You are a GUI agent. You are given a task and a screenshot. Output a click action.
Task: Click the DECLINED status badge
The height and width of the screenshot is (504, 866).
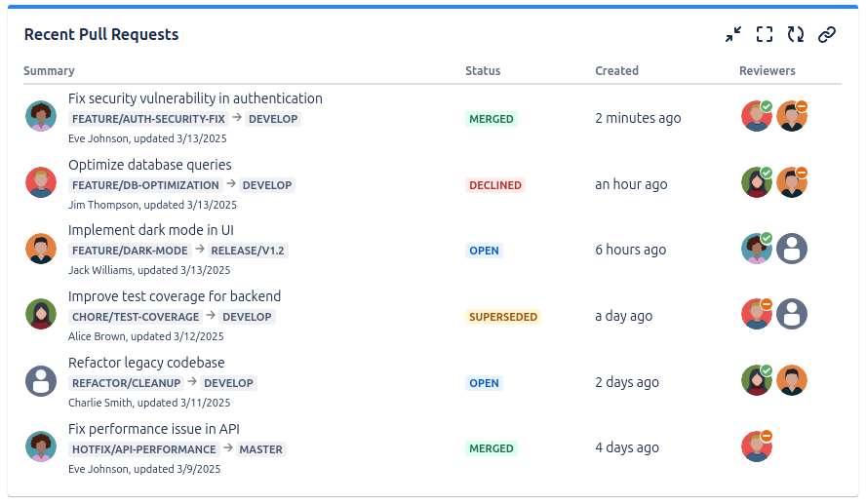tap(495, 185)
